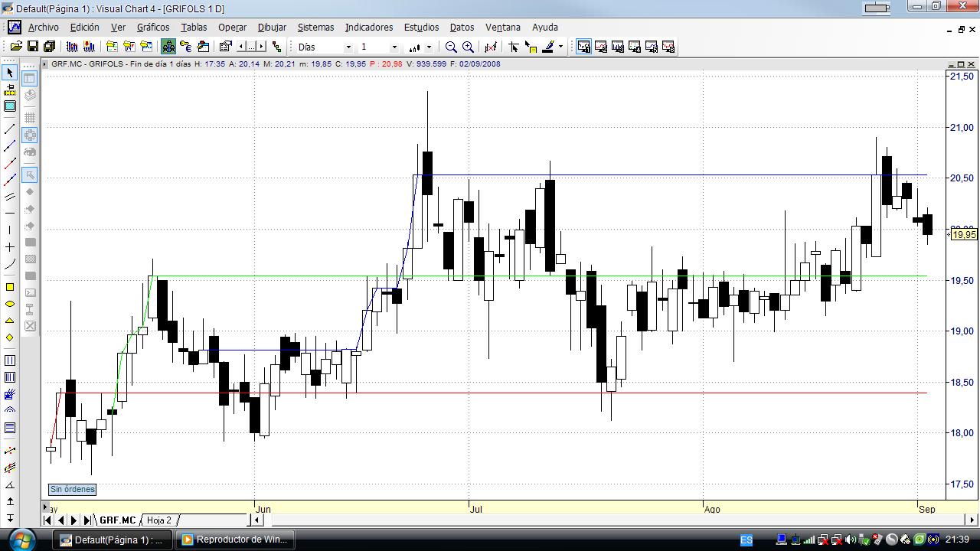The image size is (980, 551).
Task: Toggle the highlighted green traders icon
Action: tap(168, 47)
